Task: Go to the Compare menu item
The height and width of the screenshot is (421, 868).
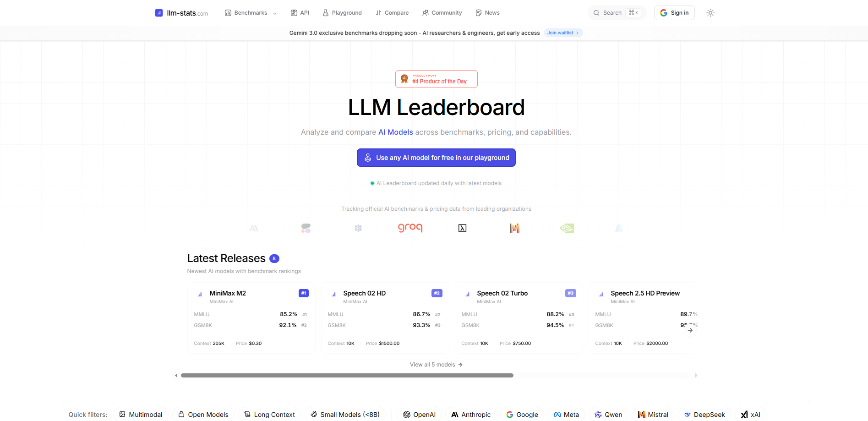Action: tap(392, 12)
